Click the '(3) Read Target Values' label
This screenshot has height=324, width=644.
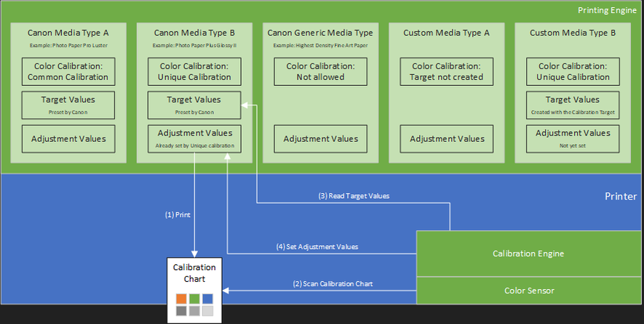click(354, 196)
